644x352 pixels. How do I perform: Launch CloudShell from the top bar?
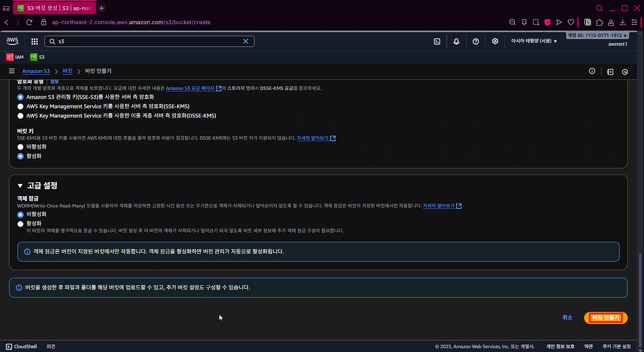(437, 41)
